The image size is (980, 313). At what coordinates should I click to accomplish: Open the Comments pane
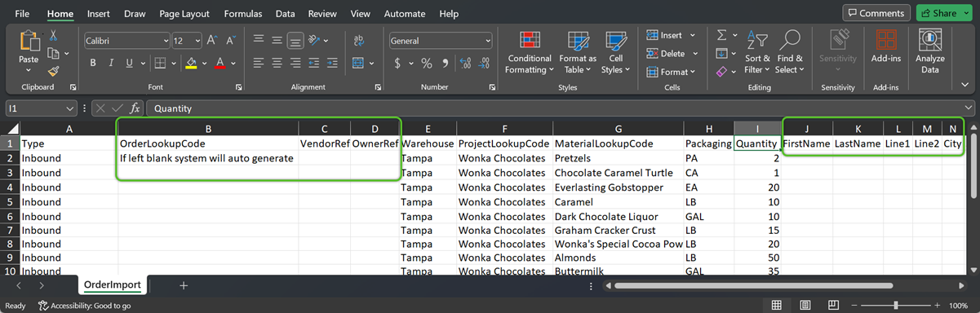coord(876,14)
